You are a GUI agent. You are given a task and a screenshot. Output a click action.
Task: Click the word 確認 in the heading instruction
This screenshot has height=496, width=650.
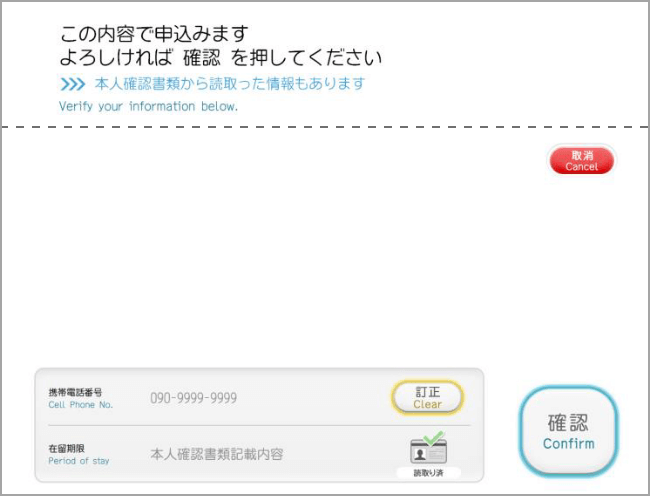pyautogui.click(x=202, y=58)
